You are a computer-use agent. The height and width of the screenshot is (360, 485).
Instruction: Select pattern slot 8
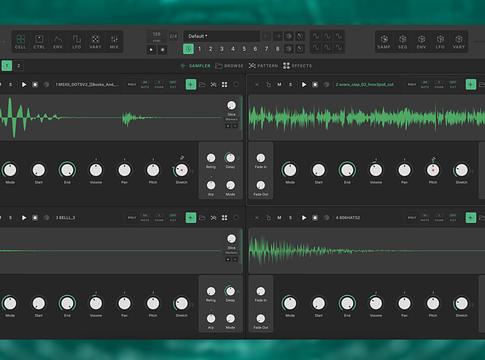pos(277,49)
